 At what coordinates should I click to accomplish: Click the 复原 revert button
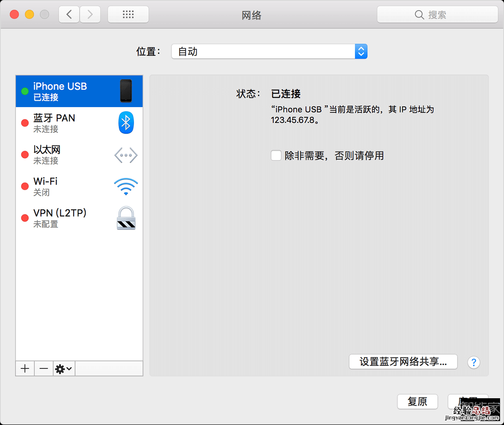point(417,401)
